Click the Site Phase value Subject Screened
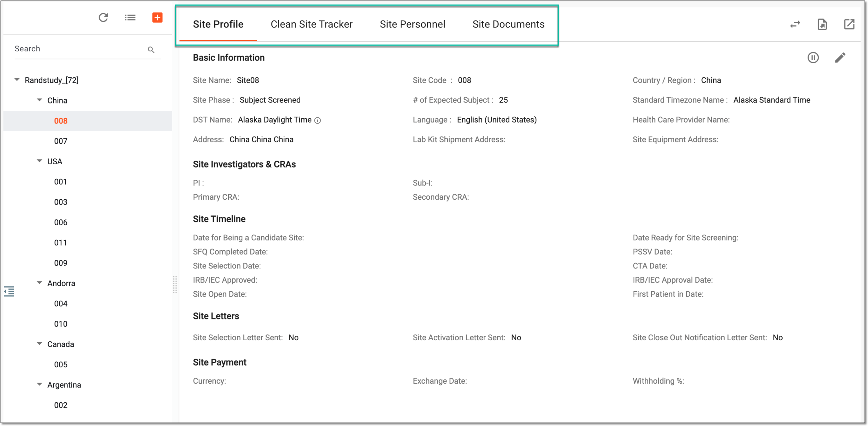The width and height of the screenshot is (868, 426). point(270,100)
